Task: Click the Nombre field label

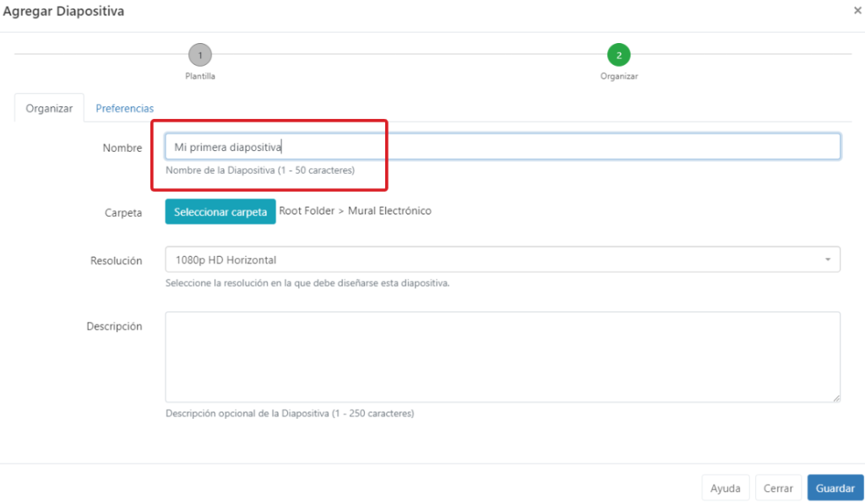Action: (122, 148)
